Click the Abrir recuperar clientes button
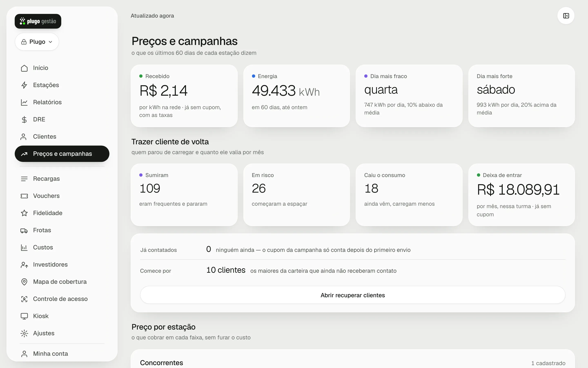This screenshot has height=368, width=588. tap(353, 295)
